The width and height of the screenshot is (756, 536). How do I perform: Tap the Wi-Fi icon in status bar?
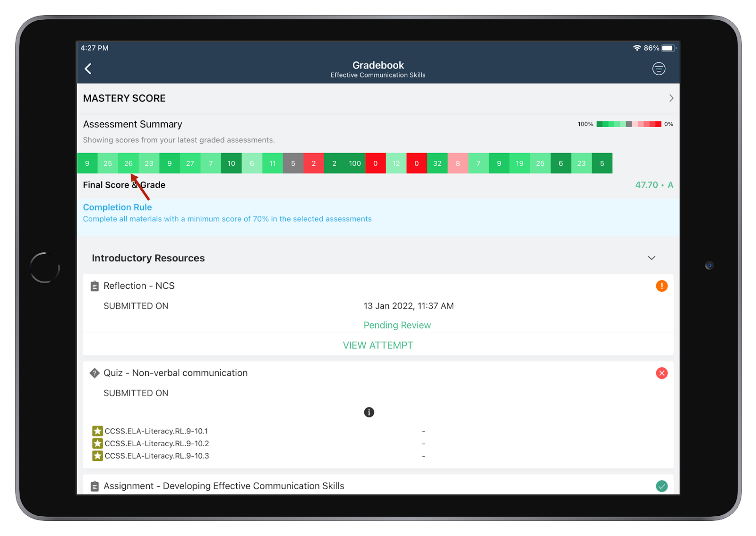click(637, 48)
